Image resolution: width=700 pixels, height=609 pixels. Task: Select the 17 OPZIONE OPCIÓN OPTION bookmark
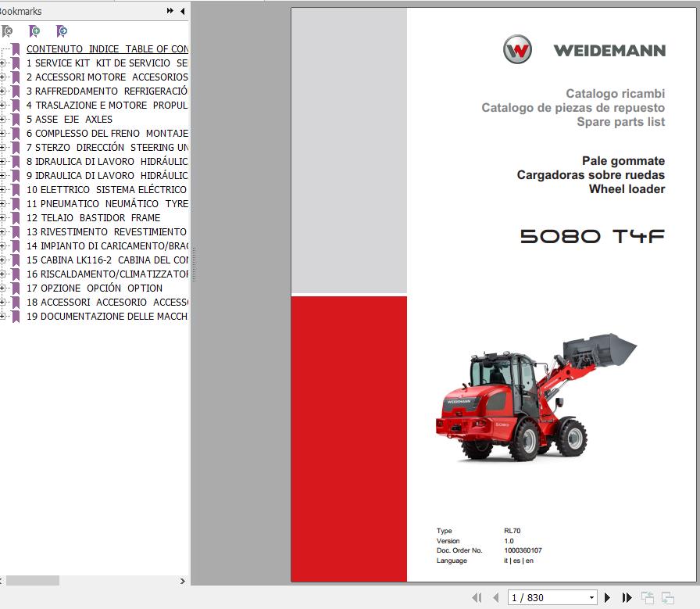95,288
